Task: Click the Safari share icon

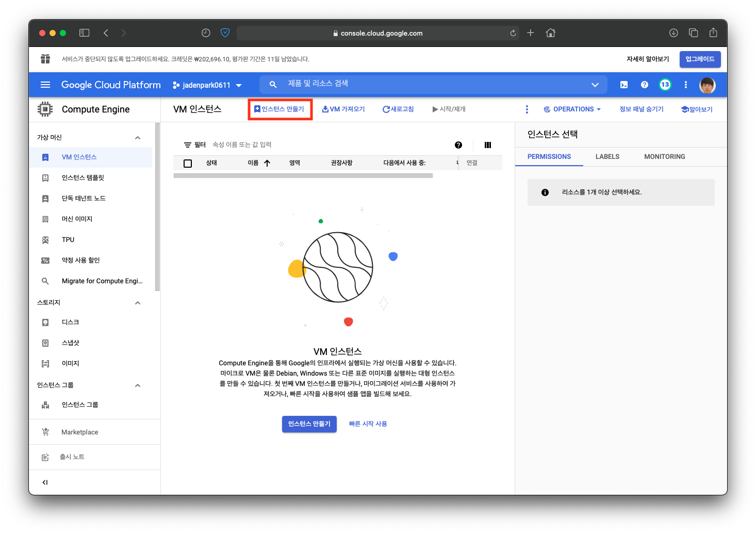Action: (x=713, y=33)
